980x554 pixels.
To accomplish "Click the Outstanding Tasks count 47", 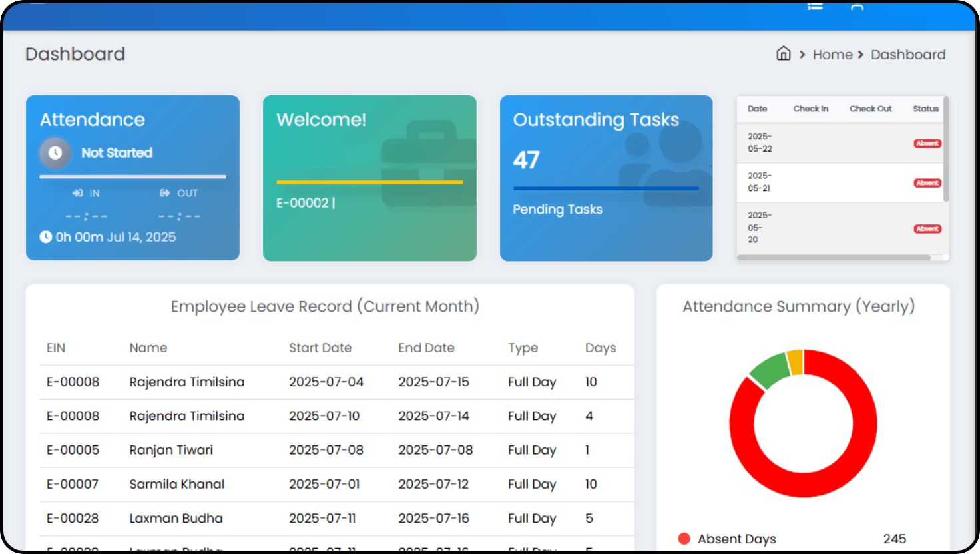I will click(x=526, y=160).
